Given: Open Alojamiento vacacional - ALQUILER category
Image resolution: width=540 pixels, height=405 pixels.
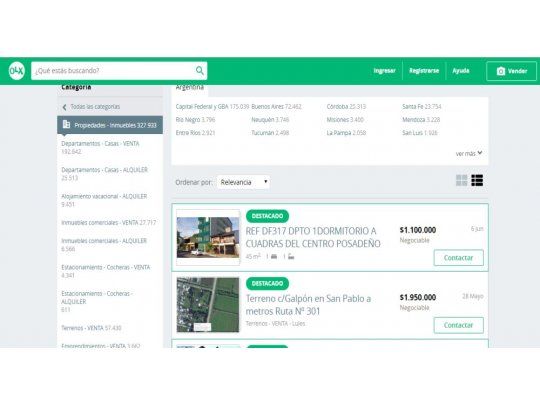Looking at the screenshot, I should click(104, 200).
